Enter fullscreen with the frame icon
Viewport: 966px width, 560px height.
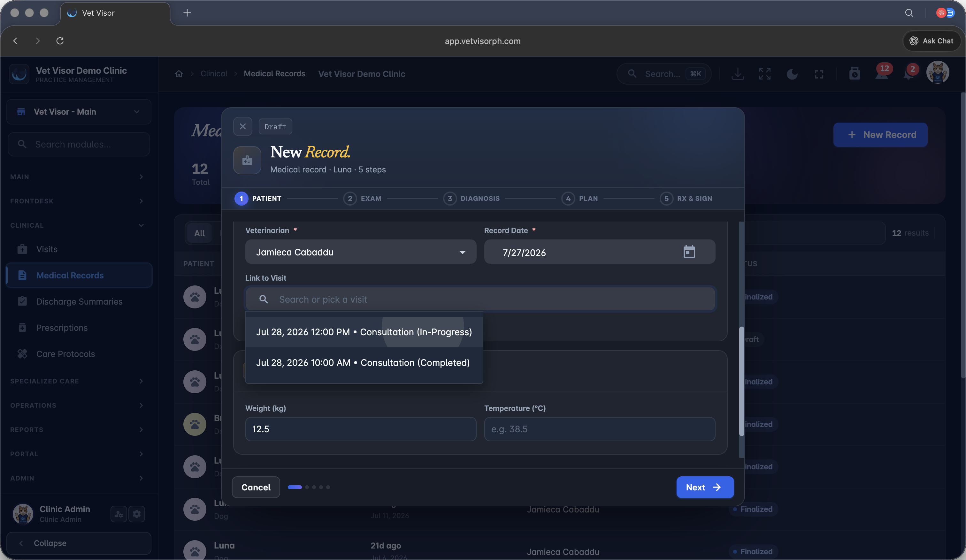coord(819,74)
